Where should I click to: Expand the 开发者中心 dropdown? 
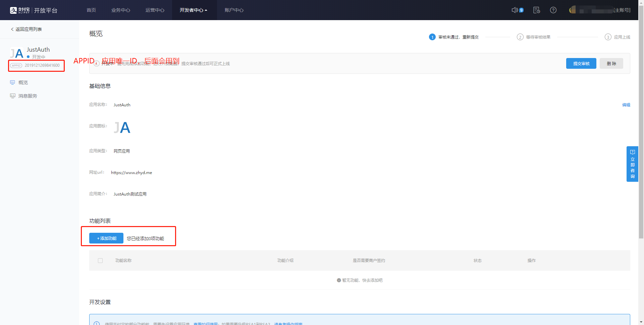pyautogui.click(x=194, y=10)
